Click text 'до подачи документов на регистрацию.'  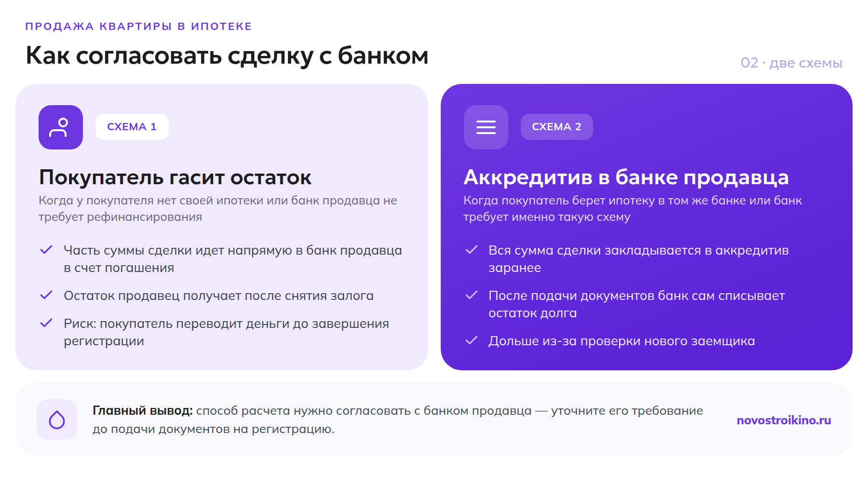214,429
